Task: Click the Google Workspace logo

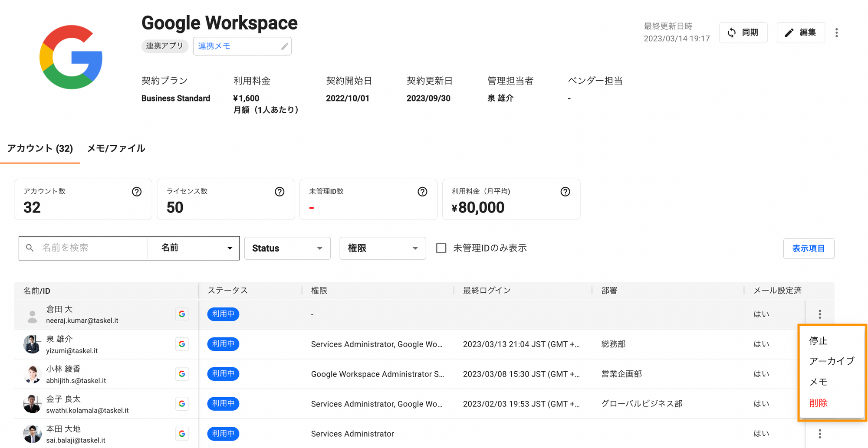Action: pos(71,57)
